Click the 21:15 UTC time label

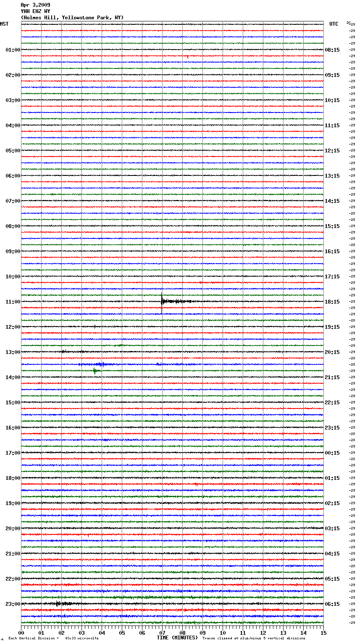point(332,377)
